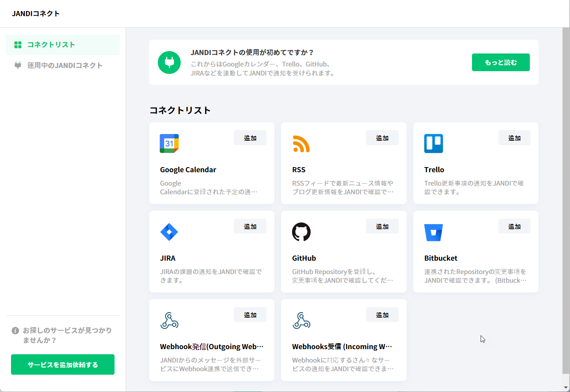This screenshot has width=570, height=392.
Task: Click サービスを追加依頼する button
Action: coord(63,364)
